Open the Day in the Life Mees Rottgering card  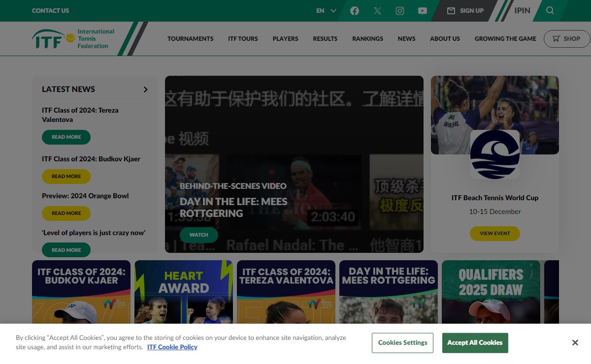pyautogui.click(x=389, y=292)
